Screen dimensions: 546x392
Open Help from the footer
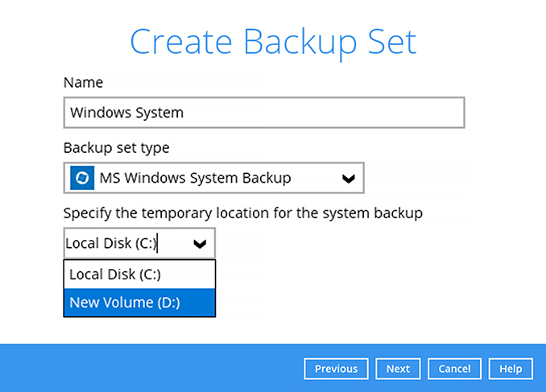[511, 369]
